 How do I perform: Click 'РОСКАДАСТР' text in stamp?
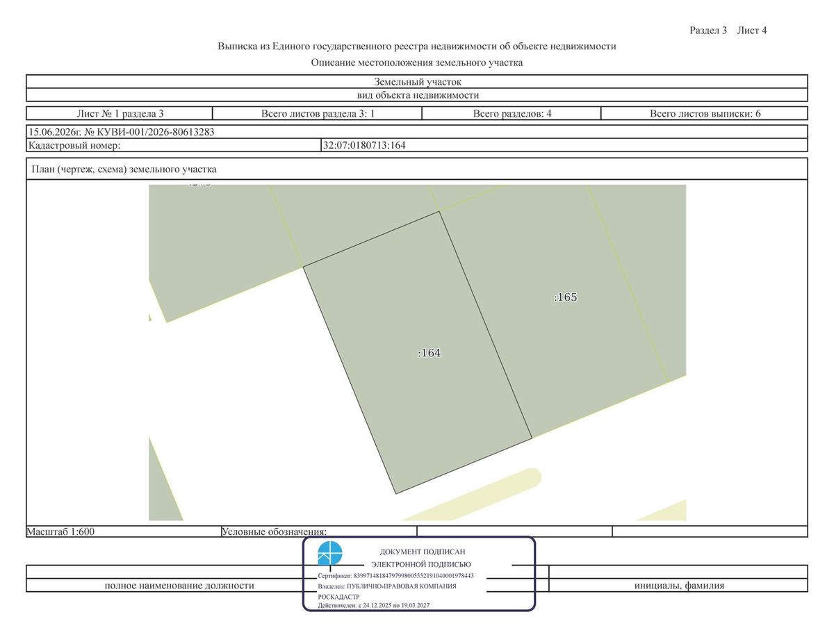pyautogui.click(x=338, y=597)
